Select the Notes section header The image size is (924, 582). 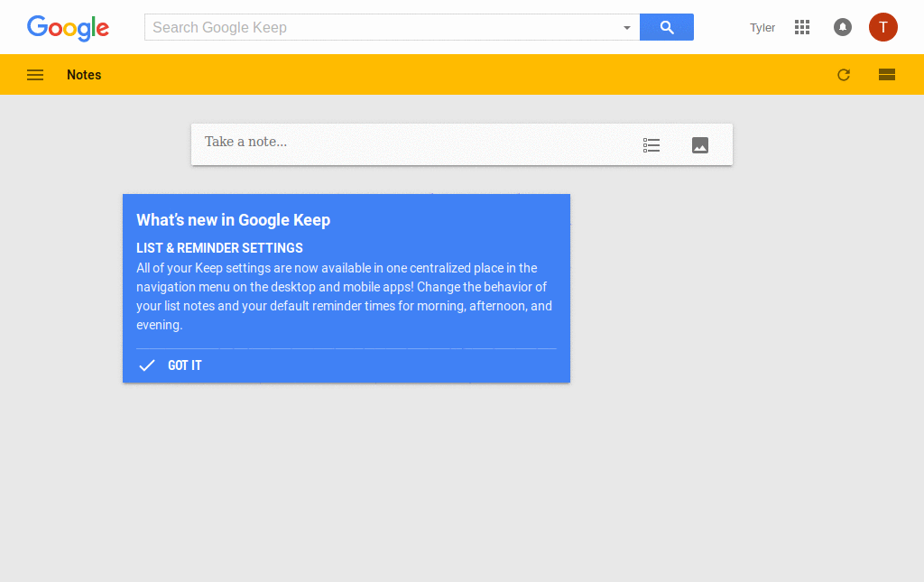coord(83,75)
